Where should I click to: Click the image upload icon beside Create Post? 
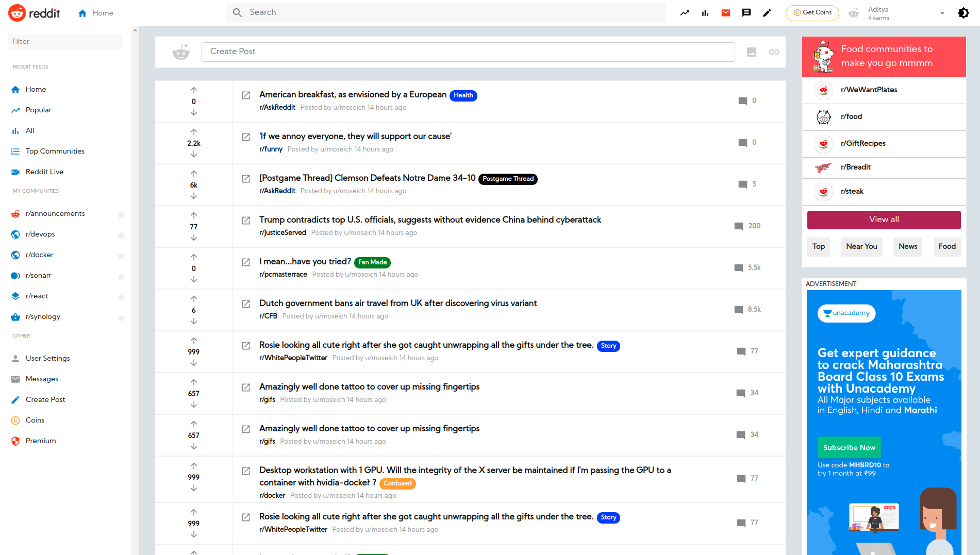(x=752, y=52)
